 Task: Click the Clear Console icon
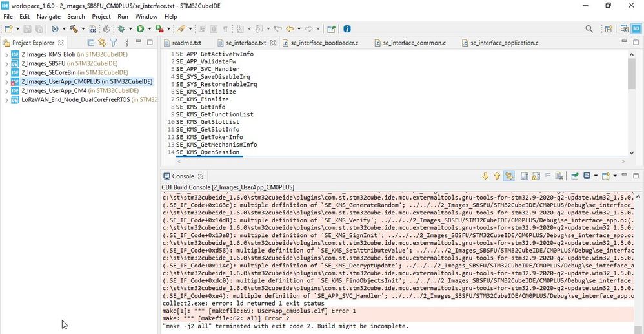coord(559,176)
